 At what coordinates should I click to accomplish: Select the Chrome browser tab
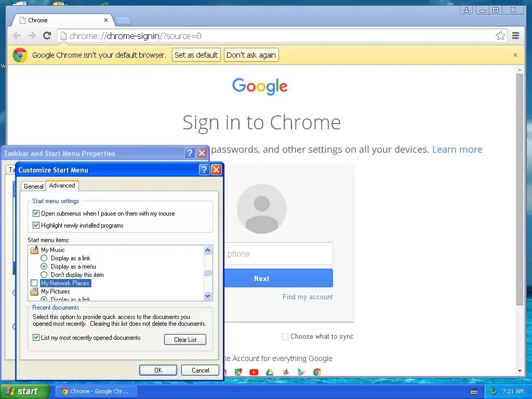pyautogui.click(x=63, y=20)
